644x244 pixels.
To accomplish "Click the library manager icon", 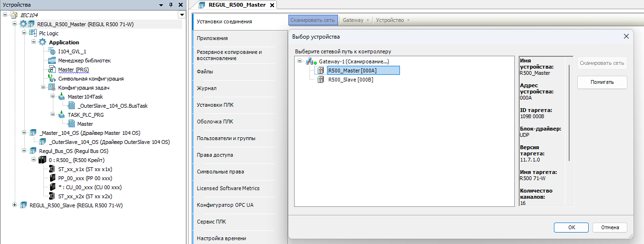I will [x=52, y=61].
